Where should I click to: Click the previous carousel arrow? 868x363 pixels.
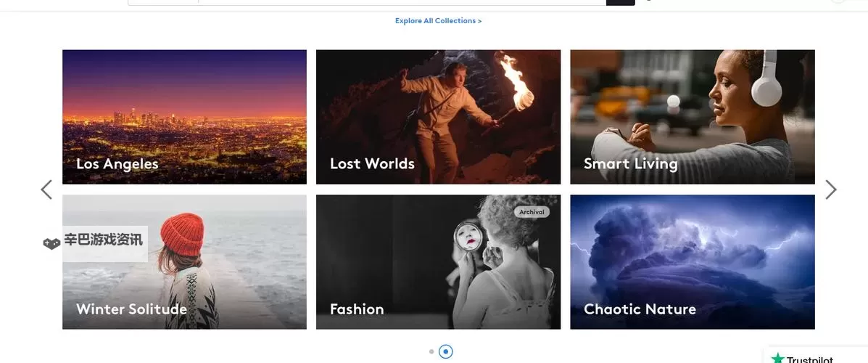click(46, 189)
